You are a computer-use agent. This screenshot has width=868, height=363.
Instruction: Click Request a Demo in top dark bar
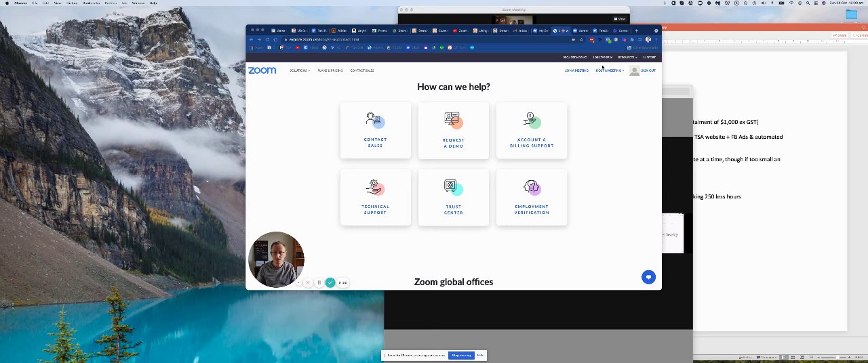pos(575,58)
